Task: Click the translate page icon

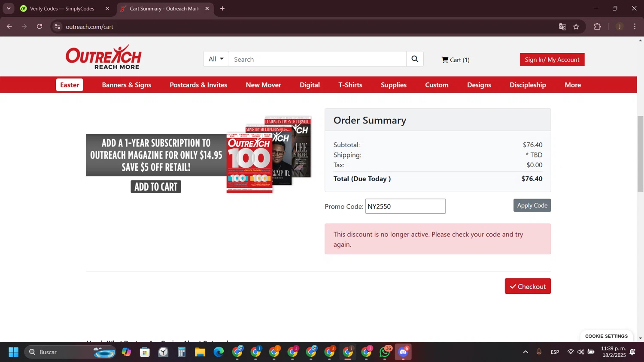Action: point(562,27)
